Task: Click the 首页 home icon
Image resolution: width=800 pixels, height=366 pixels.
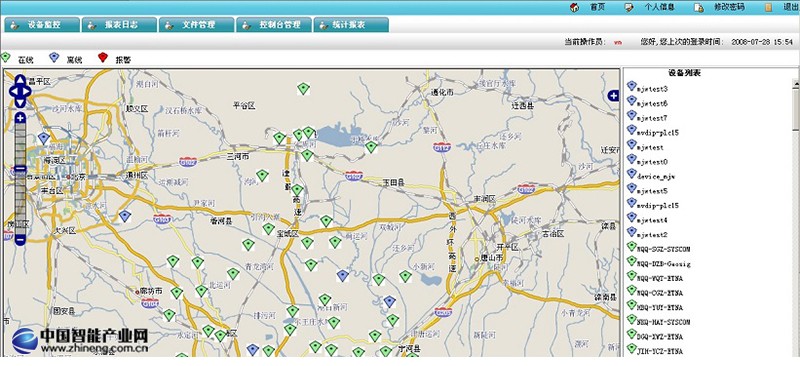Action: click(574, 7)
